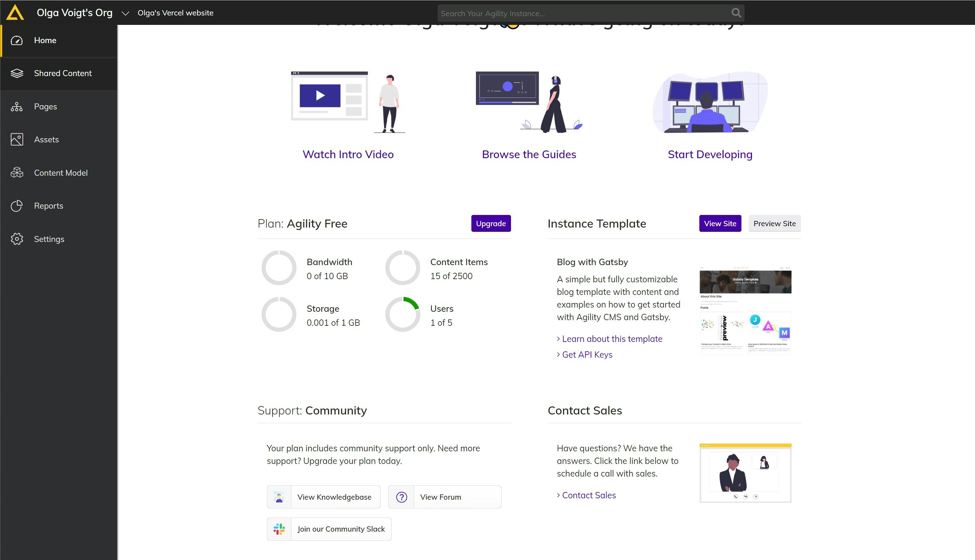Click the search magnifier icon
The width and height of the screenshot is (975, 560).
click(x=735, y=13)
